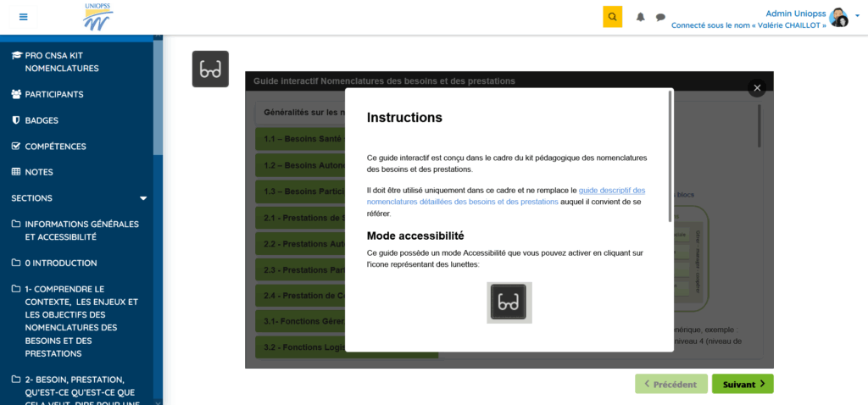868x405 pixels.
Task: Open the notifications bell
Action: tap(641, 17)
